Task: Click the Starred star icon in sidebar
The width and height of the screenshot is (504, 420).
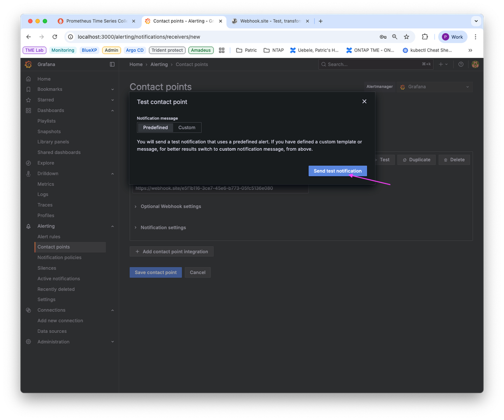Action: pyautogui.click(x=29, y=100)
